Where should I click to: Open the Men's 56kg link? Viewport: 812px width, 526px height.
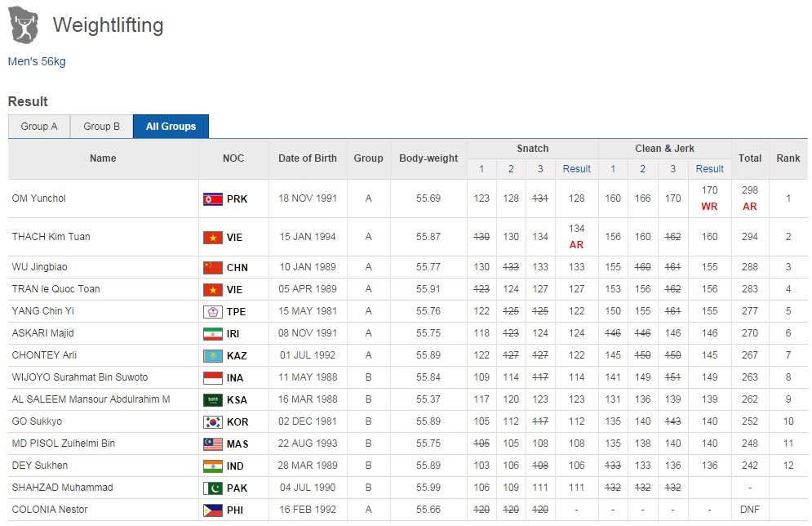point(37,61)
